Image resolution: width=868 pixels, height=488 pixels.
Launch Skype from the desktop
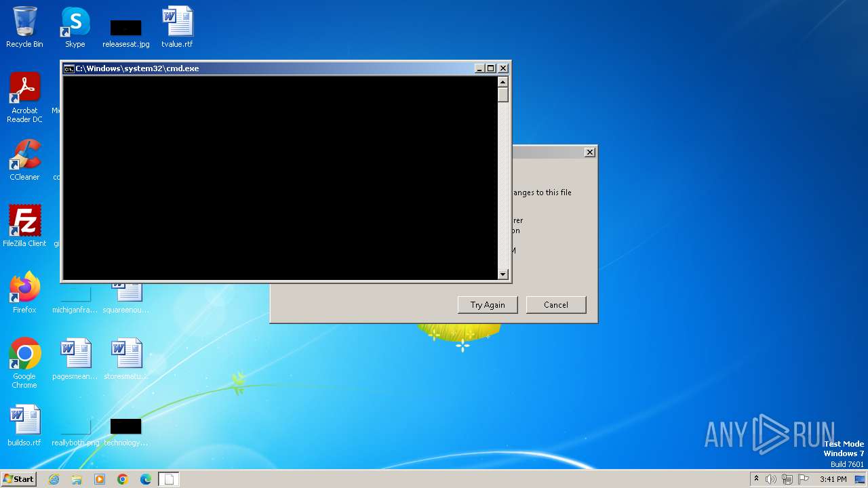(75, 27)
